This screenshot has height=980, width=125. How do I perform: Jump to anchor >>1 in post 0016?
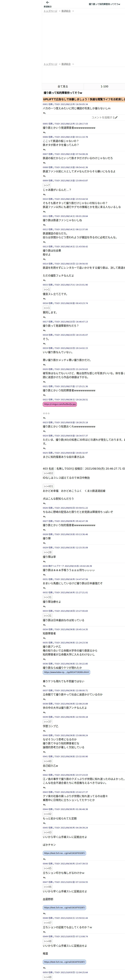coord(47,308)
